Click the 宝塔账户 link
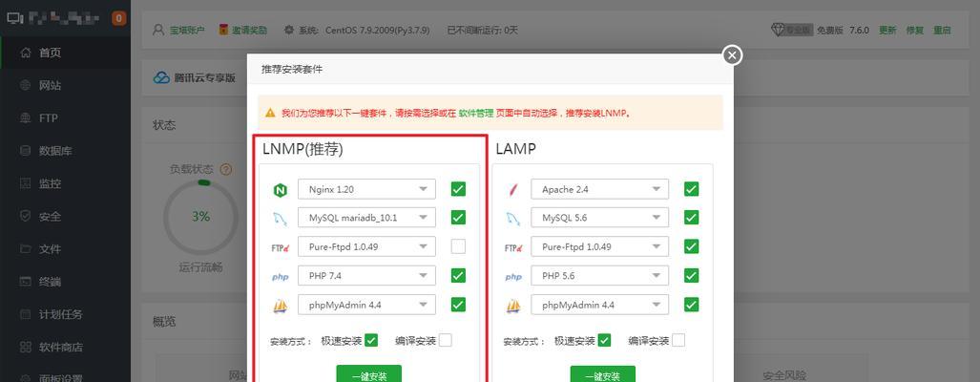The height and width of the screenshot is (382, 980). click(187, 30)
